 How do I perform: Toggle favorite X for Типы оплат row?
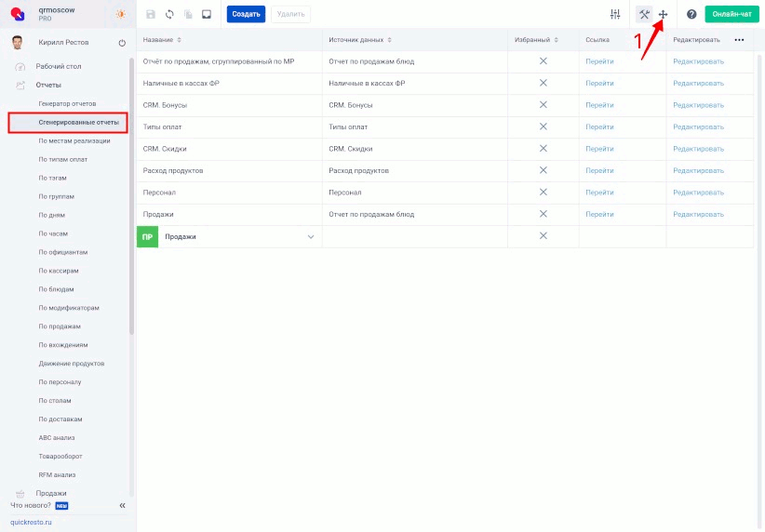point(544,126)
